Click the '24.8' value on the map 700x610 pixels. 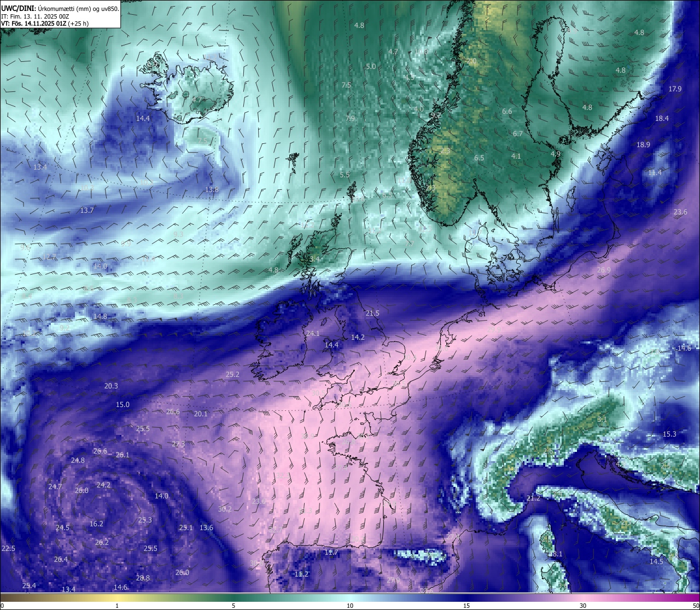click(x=78, y=461)
